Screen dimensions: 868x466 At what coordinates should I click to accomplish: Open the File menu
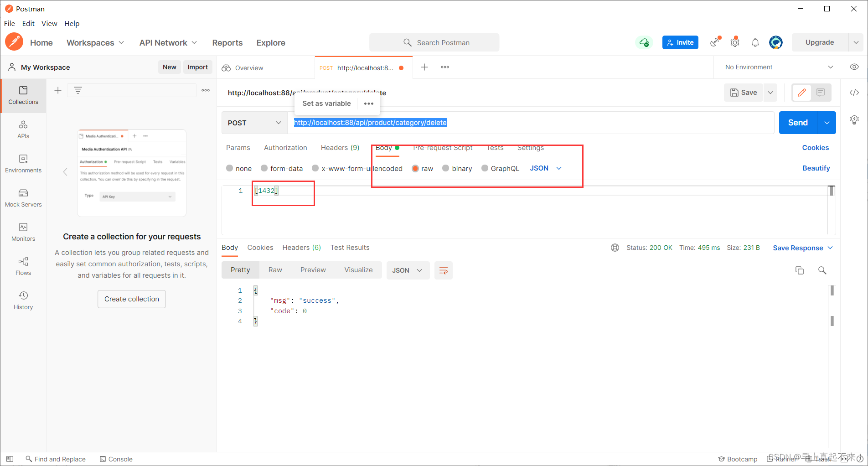pyautogui.click(x=10, y=23)
